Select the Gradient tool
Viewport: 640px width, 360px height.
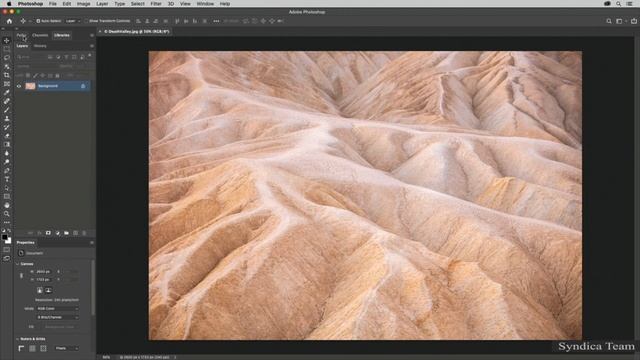point(7,144)
